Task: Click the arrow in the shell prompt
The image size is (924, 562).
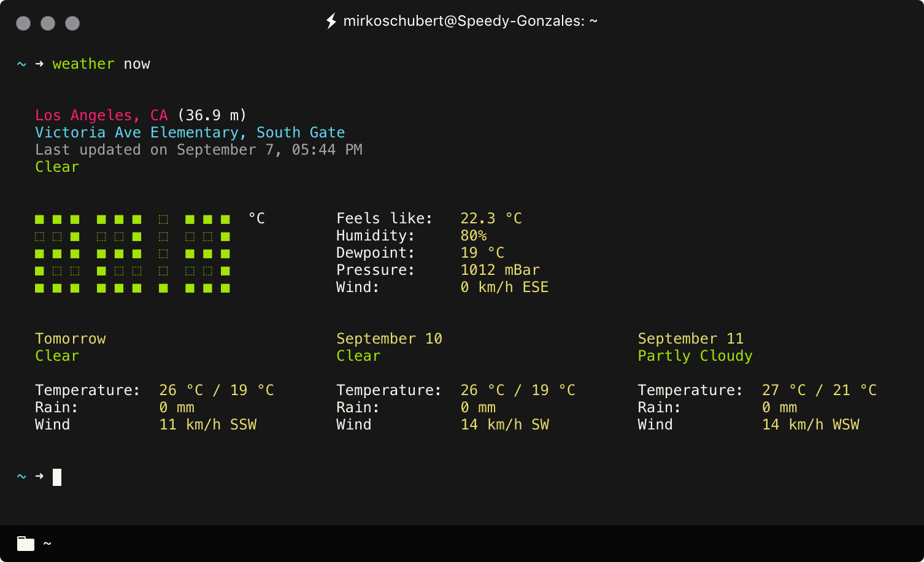Action: [38, 64]
